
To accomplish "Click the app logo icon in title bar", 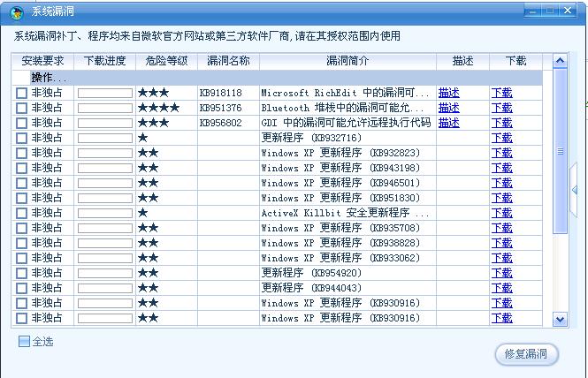I will [16, 12].
